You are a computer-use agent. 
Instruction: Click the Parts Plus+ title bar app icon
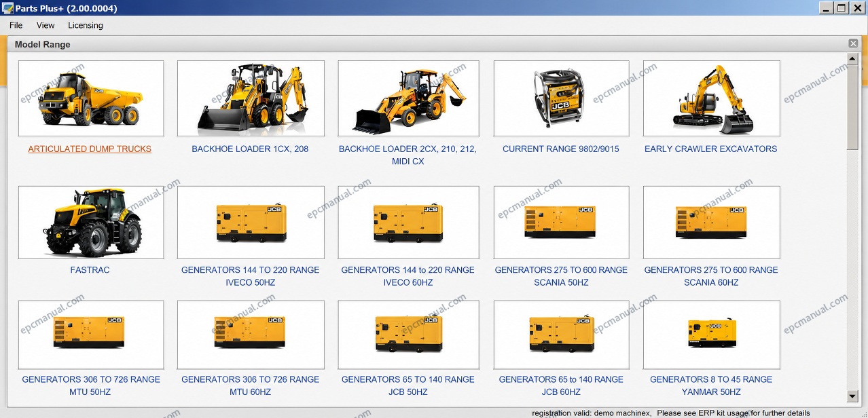coord(8,8)
